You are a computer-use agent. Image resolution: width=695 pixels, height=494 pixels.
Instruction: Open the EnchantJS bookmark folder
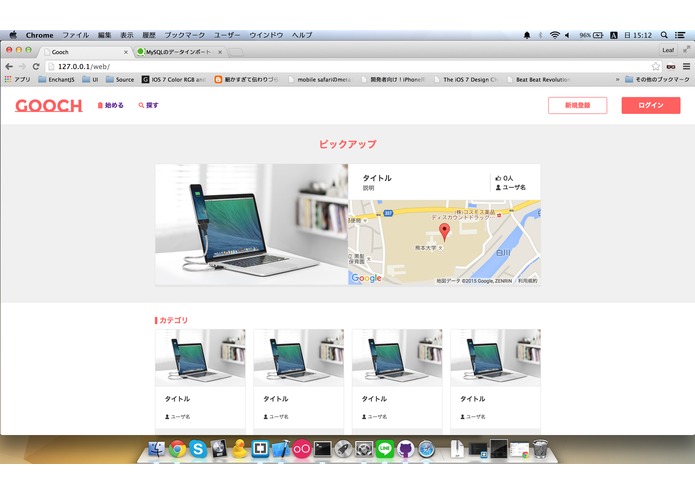point(56,79)
